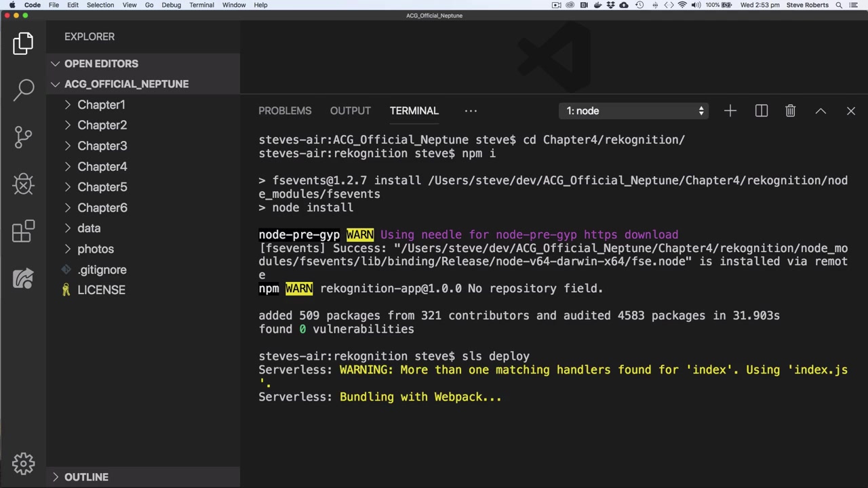Open the .gitignore file
868x488 pixels.
point(143,270)
